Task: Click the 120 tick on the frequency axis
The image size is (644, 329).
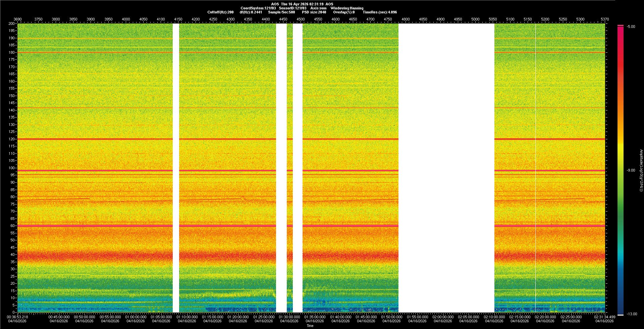Action: pyautogui.click(x=12, y=139)
